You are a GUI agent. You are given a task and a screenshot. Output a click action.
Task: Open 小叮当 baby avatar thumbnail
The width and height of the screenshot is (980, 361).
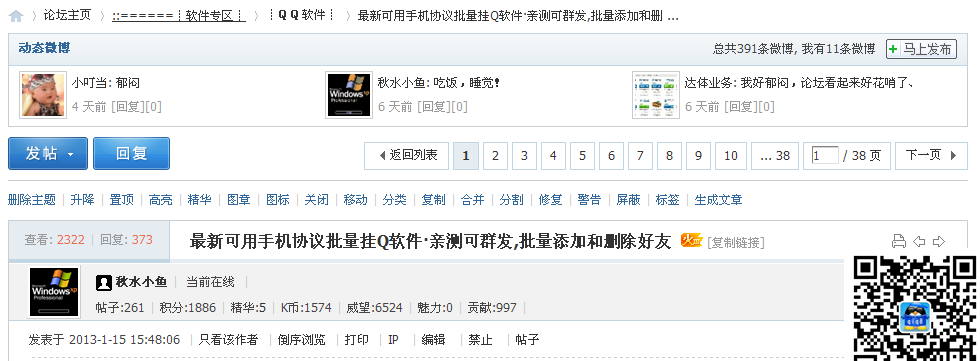[43, 95]
